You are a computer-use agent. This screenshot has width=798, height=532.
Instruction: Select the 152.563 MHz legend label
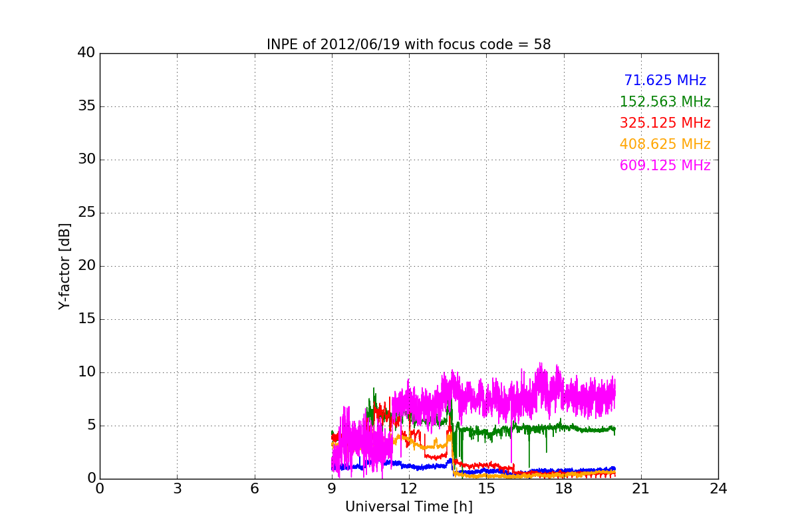pos(665,102)
